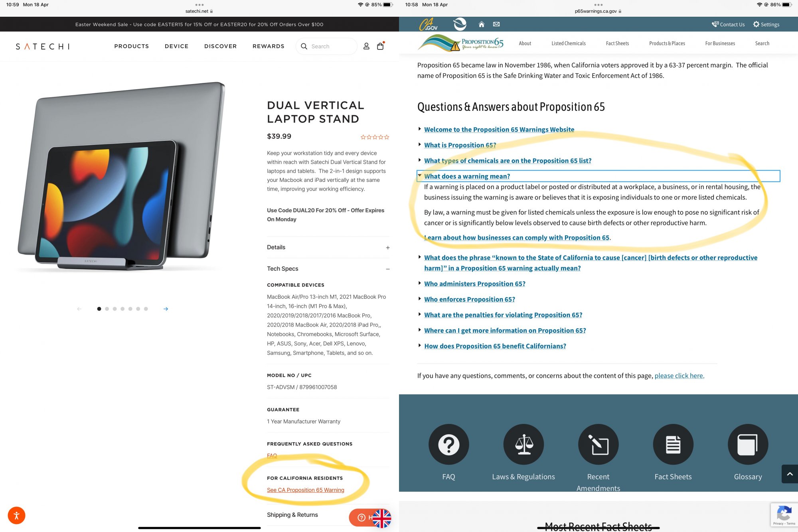Image resolution: width=798 pixels, height=532 pixels.
Task: Click the reCAPTCHA badge
Action: [x=784, y=515]
